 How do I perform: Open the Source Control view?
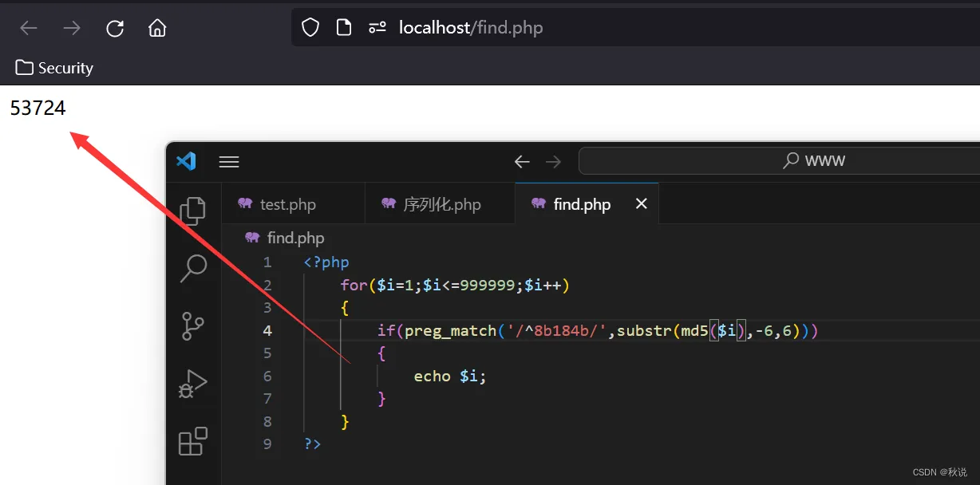tap(192, 325)
